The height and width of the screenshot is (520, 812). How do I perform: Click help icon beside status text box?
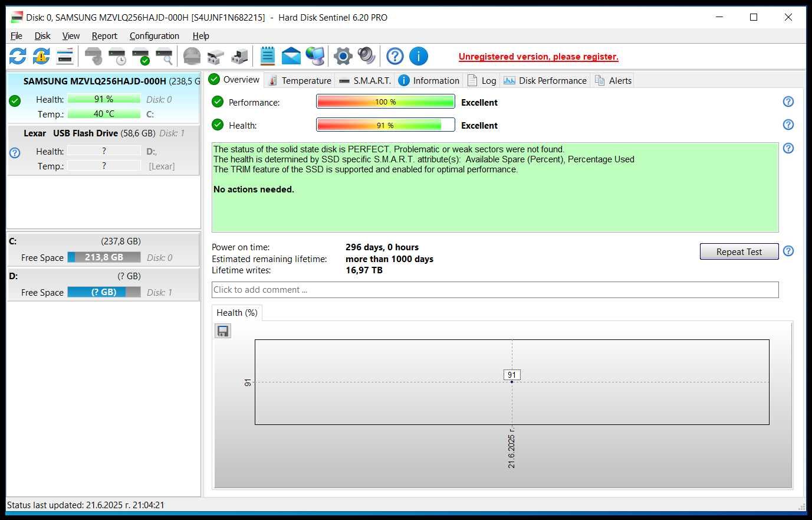(x=788, y=148)
